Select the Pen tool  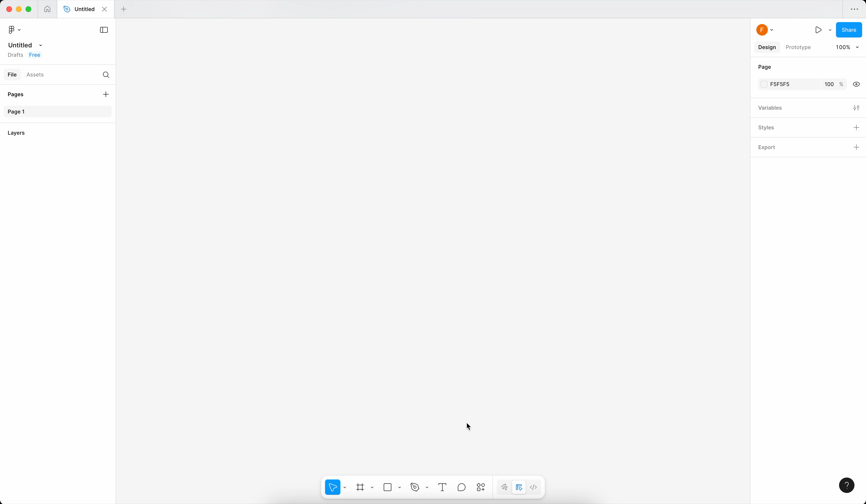tap(415, 487)
